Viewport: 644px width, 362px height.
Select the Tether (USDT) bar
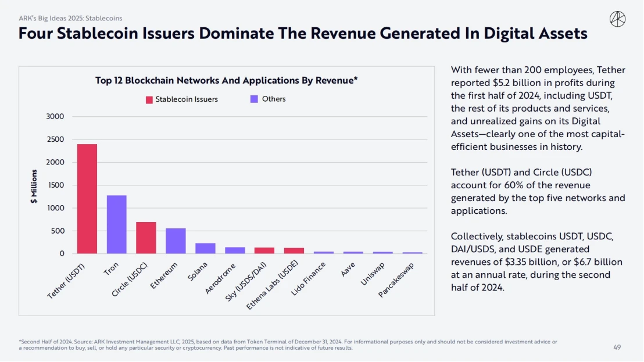[x=87, y=199]
